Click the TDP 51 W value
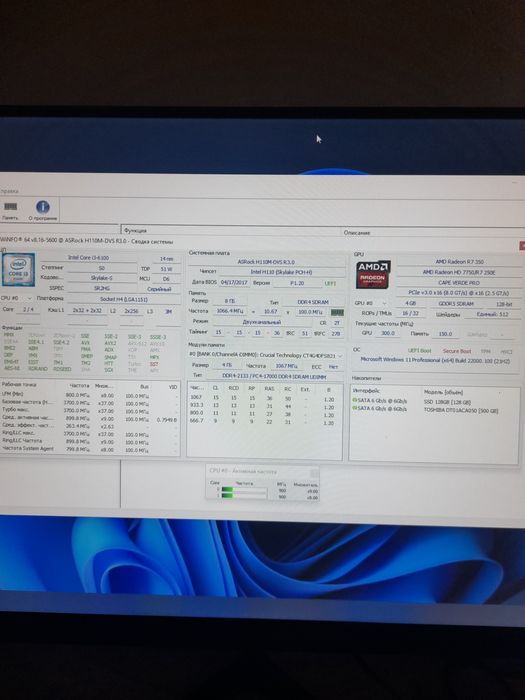Image resolution: width=525 pixels, height=700 pixels. [166, 269]
